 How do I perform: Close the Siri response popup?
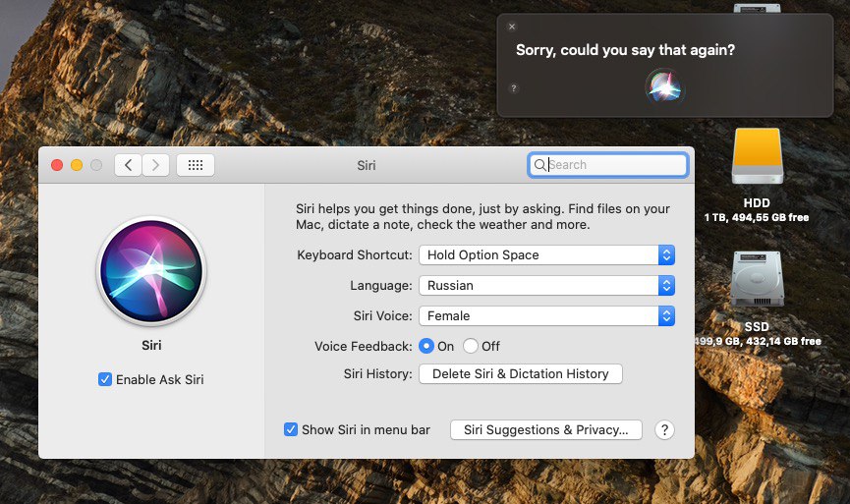point(512,27)
